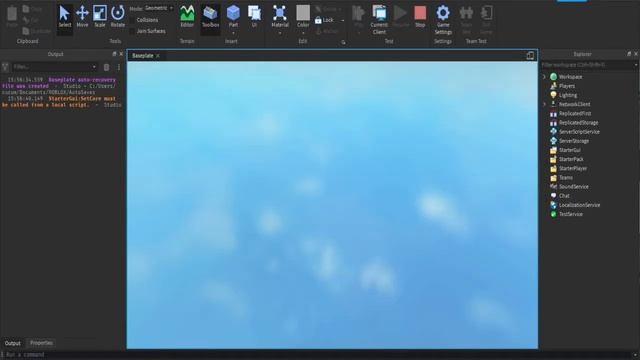Clear the Output log with trash icon

[x=107, y=67]
